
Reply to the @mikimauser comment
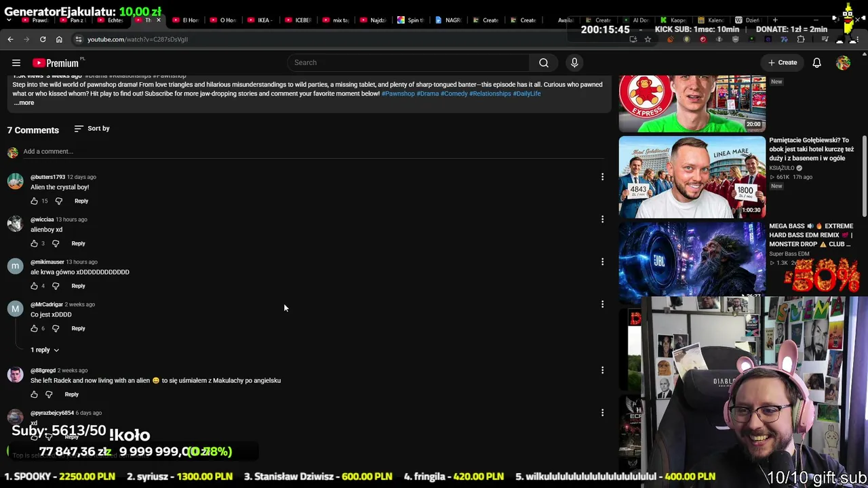(78, 286)
